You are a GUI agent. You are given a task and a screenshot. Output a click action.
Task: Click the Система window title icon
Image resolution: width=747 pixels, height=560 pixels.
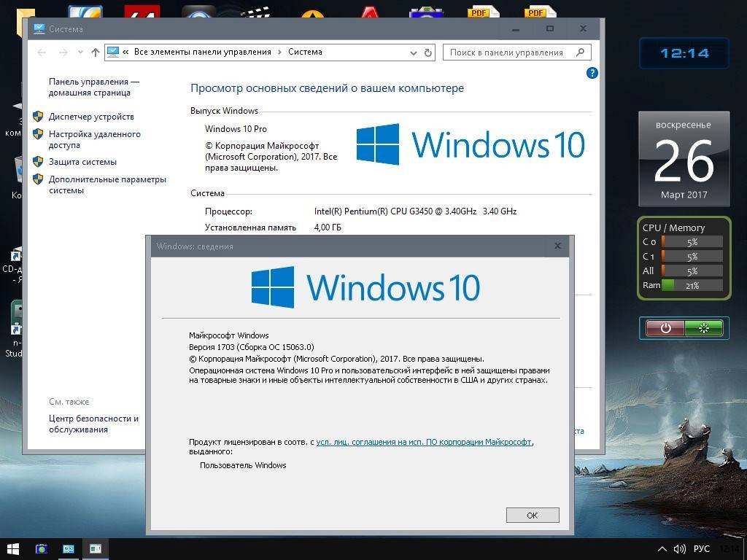pos(39,28)
